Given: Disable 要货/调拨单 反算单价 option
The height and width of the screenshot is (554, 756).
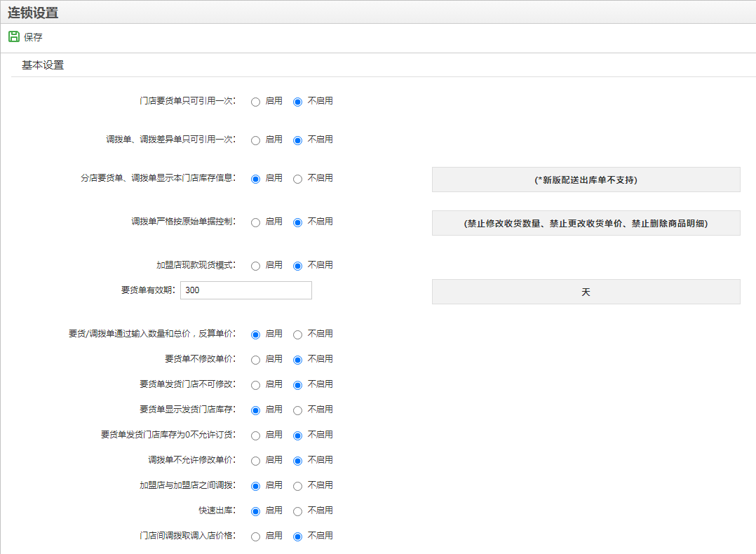Looking at the screenshot, I should (x=298, y=335).
